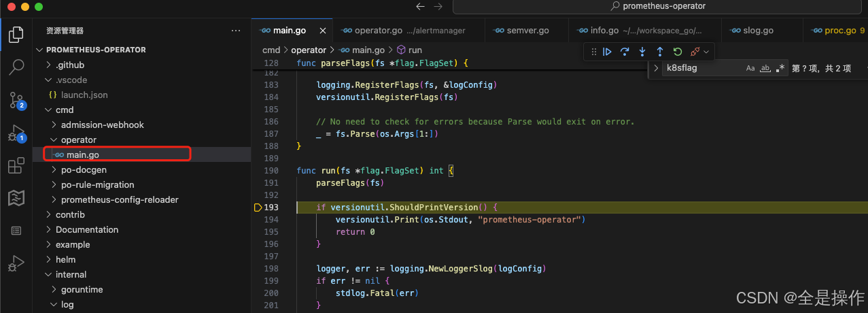Expand the prometheus-config-reloader folder
The width and height of the screenshot is (868, 313).
141,199
